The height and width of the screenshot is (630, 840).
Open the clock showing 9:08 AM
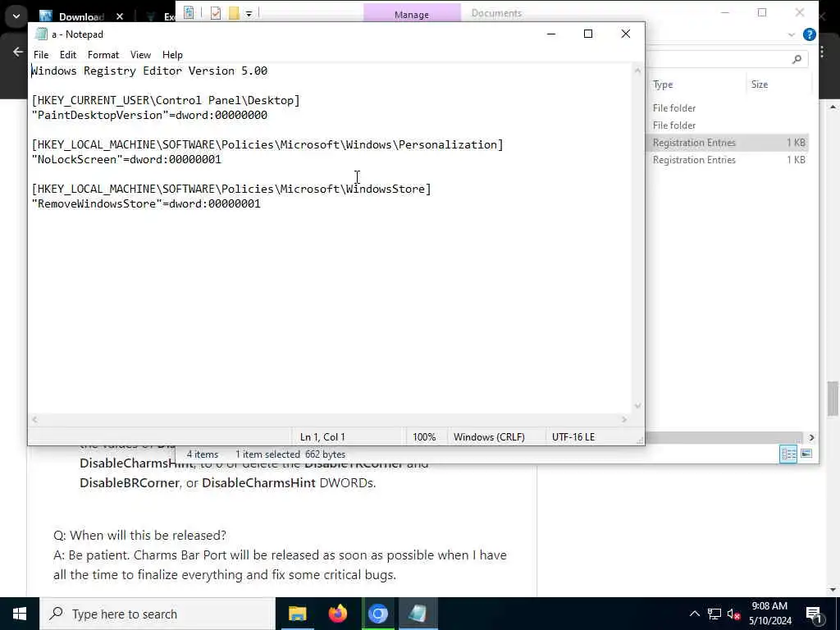pyautogui.click(x=769, y=614)
